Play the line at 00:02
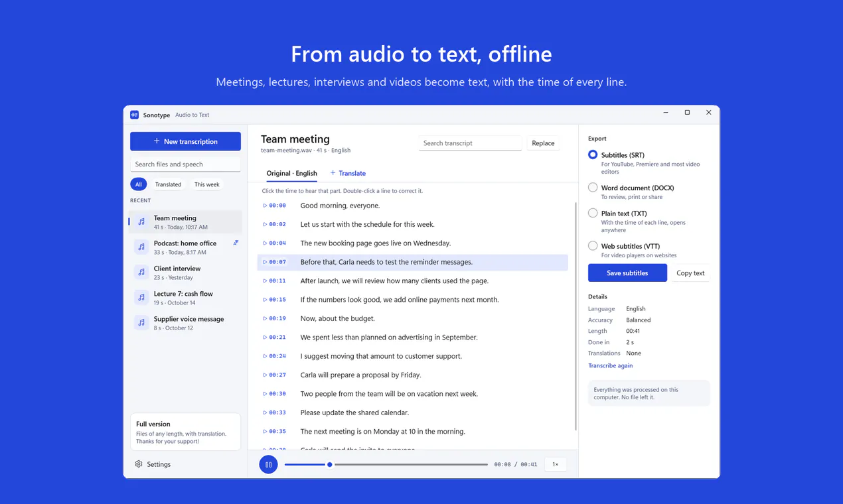843x504 pixels. tap(274, 224)
